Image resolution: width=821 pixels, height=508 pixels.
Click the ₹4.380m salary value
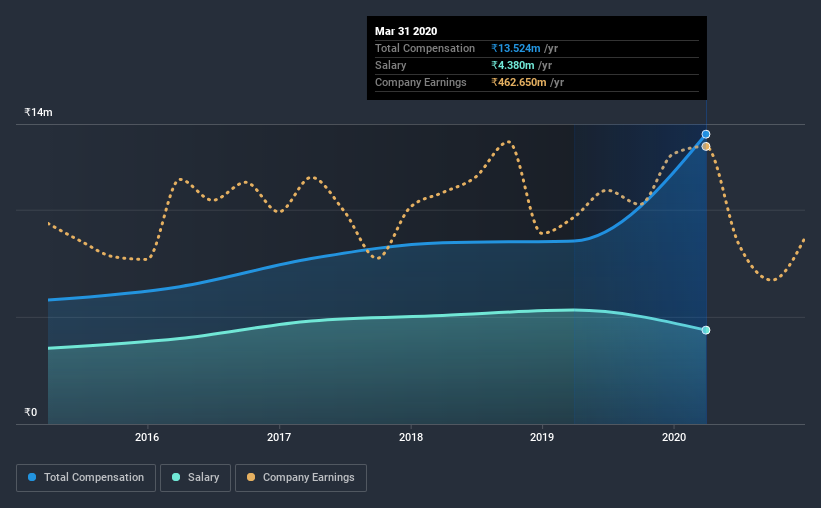pos(513,65)
